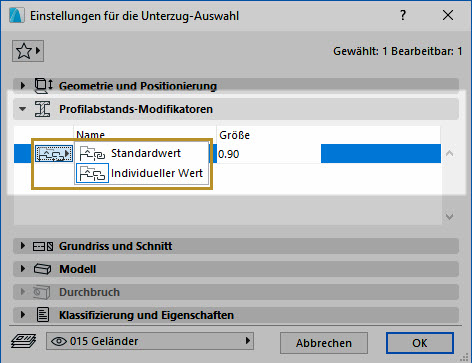The image size is (472, 363).
Task: Click the Standardwert linked-profile icon
Action: [x=92, y=154]
